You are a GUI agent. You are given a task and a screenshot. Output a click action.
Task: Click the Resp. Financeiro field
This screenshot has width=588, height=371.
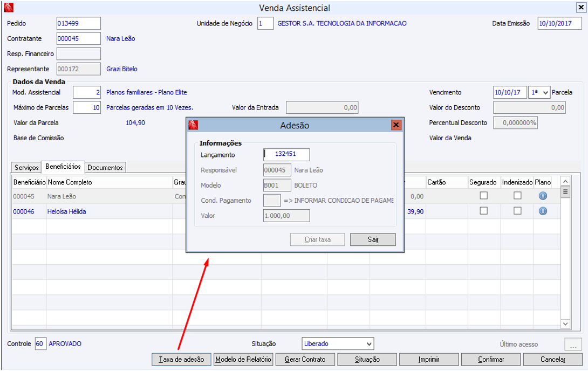click(79, 53)
